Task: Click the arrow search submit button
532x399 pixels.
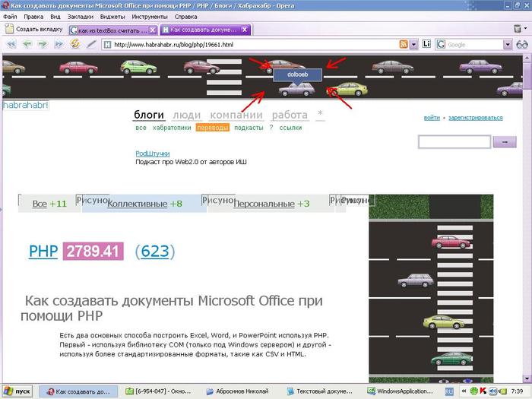Action: click(505, 142)
